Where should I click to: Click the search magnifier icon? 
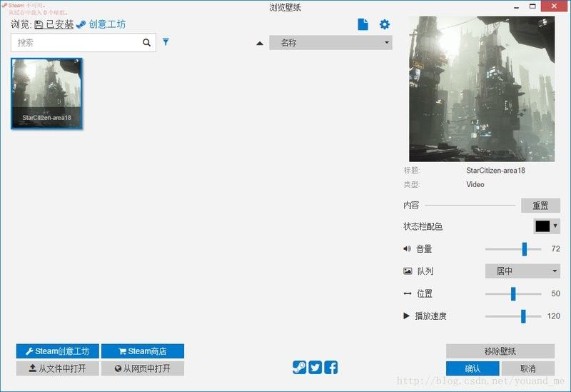146,43
